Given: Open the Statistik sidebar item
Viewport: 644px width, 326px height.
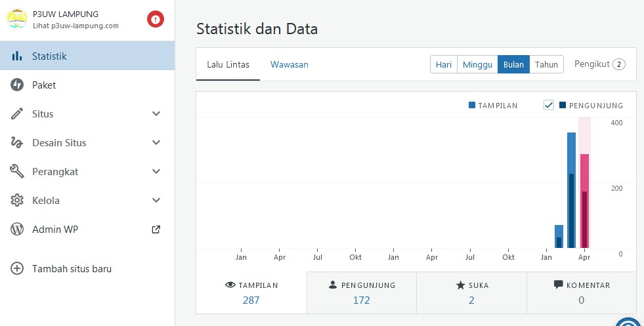Looking at the screenshot, I should click(87, 56).
